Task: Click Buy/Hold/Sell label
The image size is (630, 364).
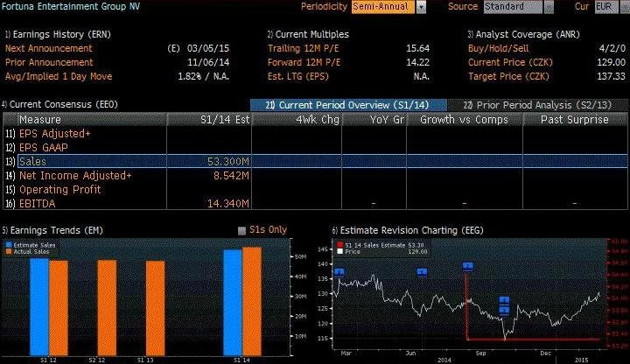Action: 498,48
